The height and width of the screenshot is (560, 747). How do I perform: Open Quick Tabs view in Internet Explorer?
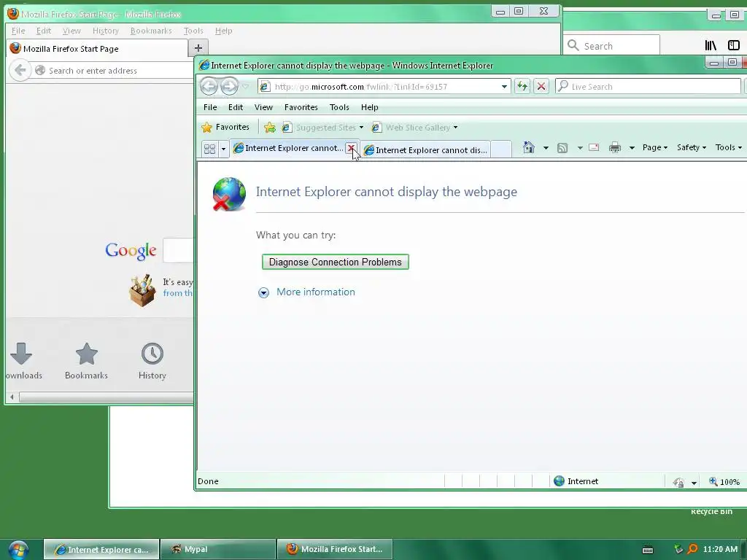coord(209,149)
